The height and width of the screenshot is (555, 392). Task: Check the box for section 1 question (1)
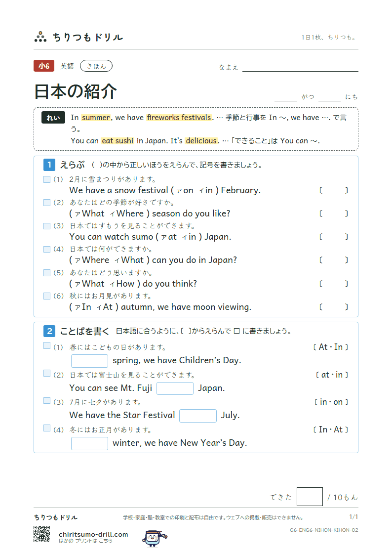pyautogui.click(x=47, y=179)
